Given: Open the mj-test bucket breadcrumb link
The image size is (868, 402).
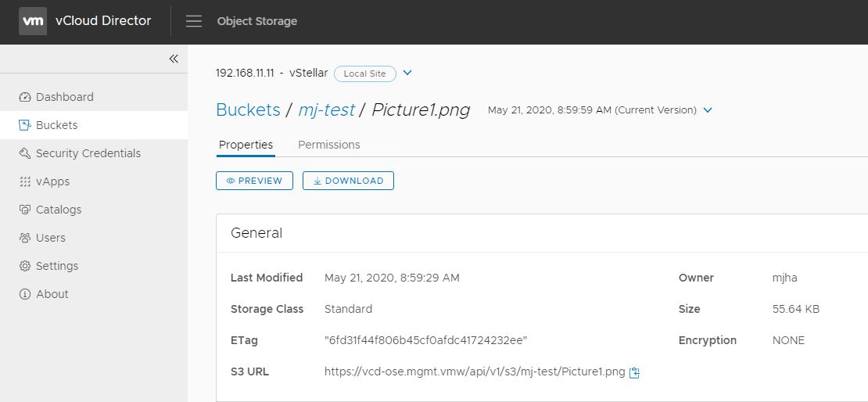Looking at the screenshot, I should 326,109.
